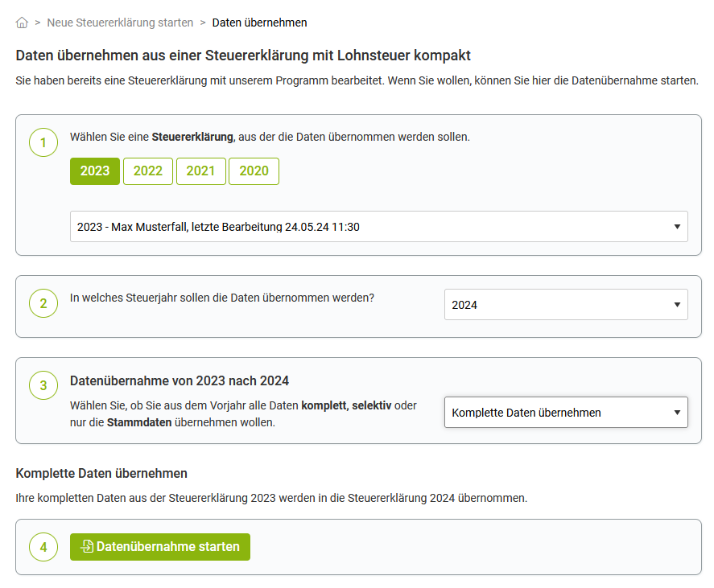
Task: Switch to the 2022 tax year
Action: (x=148, y=171)
